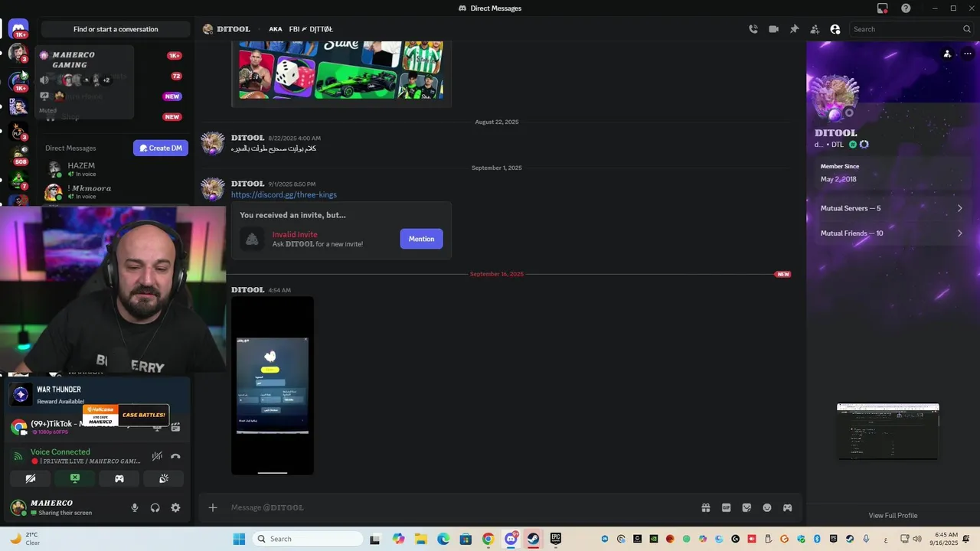The image size is (980, 551).
Task: Click friend icon on profile banner
Action: pos(947,54)
